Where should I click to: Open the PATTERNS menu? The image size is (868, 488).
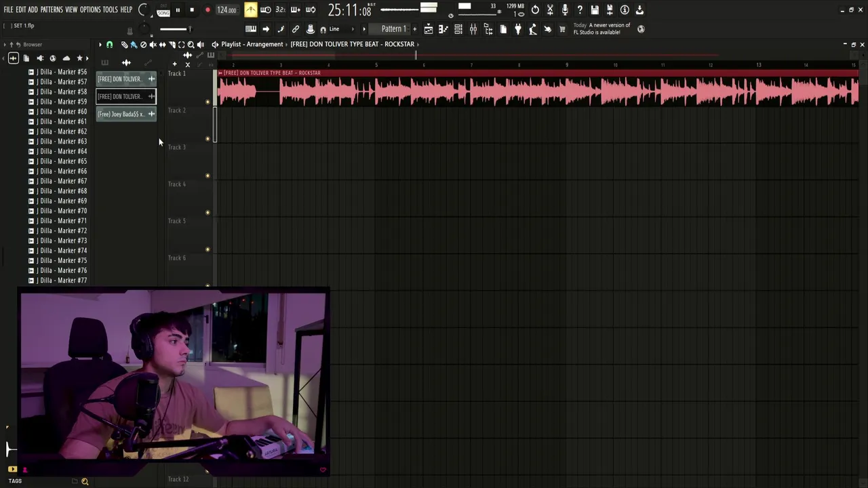tap(52, 9)
